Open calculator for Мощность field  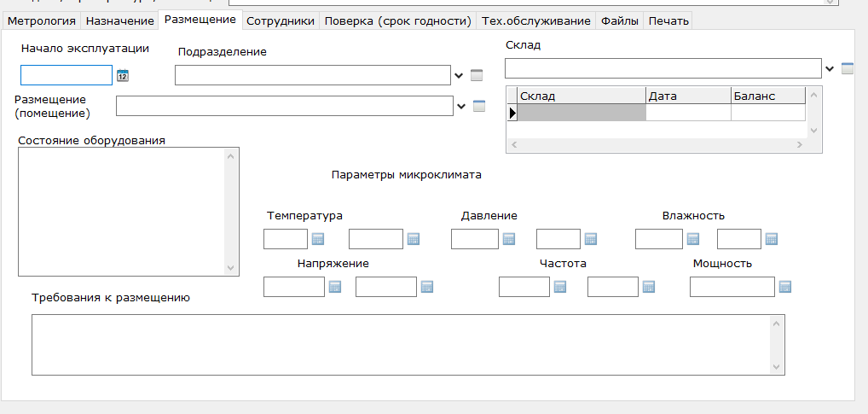[785, 287]
